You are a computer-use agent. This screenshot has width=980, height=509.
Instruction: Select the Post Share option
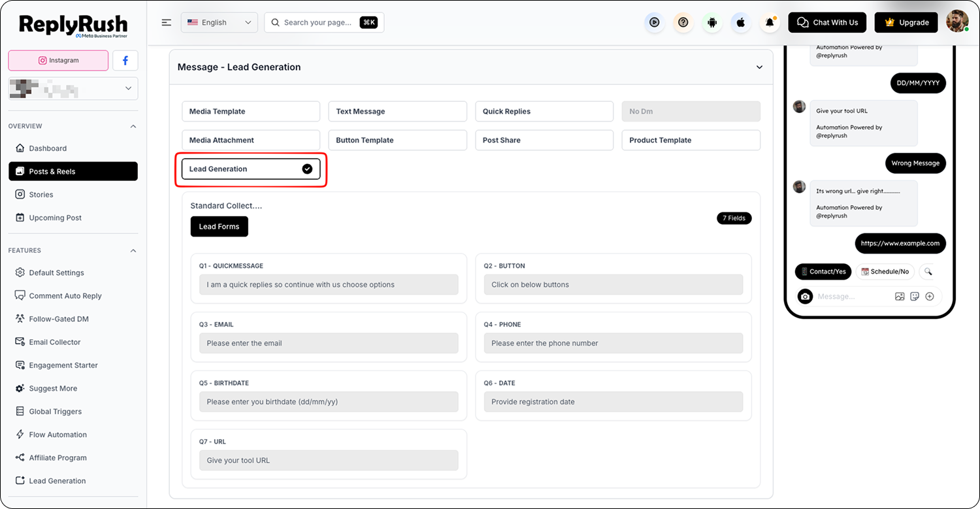(544, 140)
